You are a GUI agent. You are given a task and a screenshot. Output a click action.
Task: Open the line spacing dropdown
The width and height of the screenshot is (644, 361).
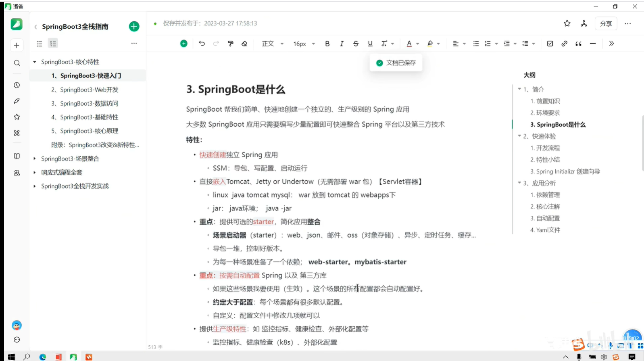click(528, 44)
